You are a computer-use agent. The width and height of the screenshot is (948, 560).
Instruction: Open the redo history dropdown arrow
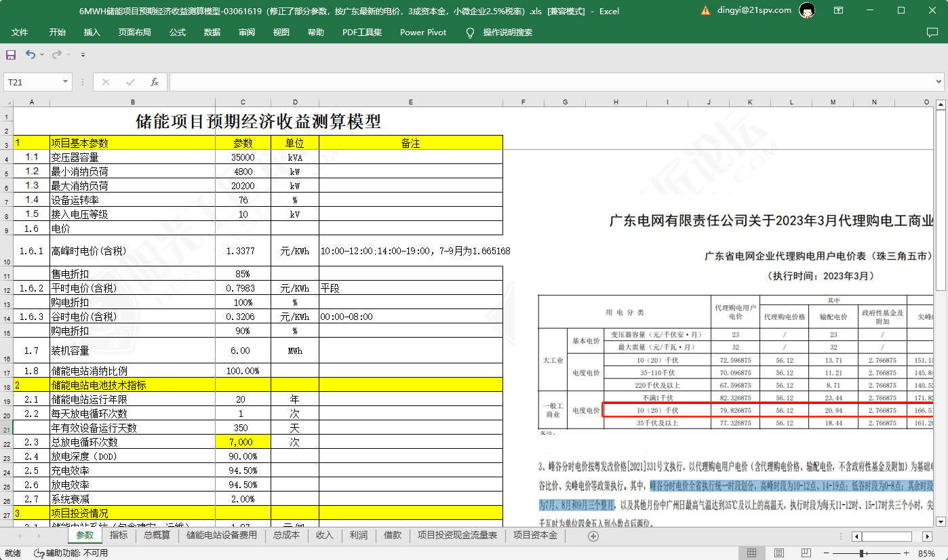[68, 54]
